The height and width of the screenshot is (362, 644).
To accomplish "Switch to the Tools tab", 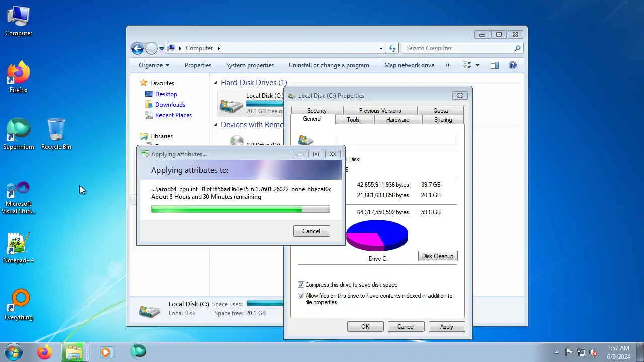I will coord(353,120).
